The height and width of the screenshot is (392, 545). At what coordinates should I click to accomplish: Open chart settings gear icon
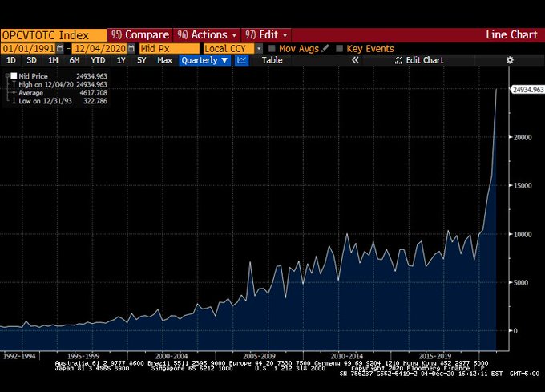[510, 60]
